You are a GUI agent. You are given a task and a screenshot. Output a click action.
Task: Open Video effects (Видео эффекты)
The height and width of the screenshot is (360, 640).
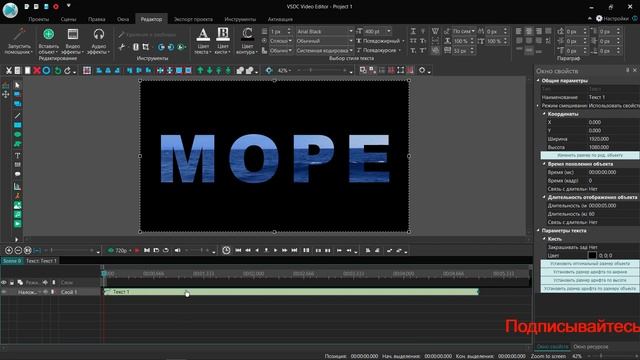coord(73,41)
